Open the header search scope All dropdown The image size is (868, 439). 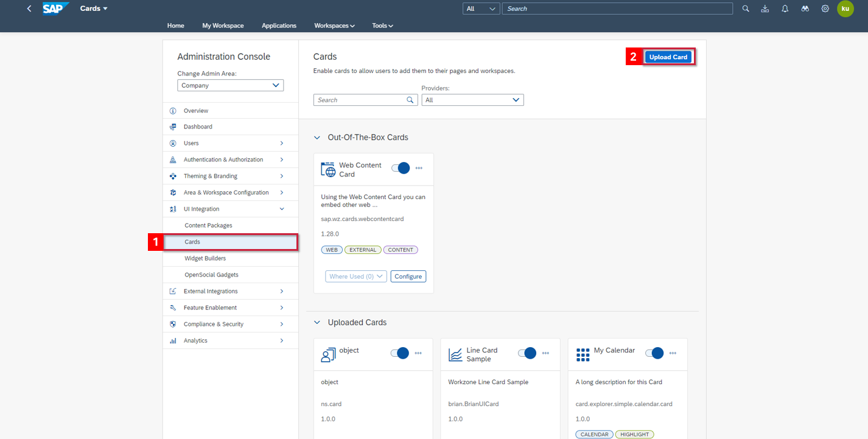pos(481,9)
